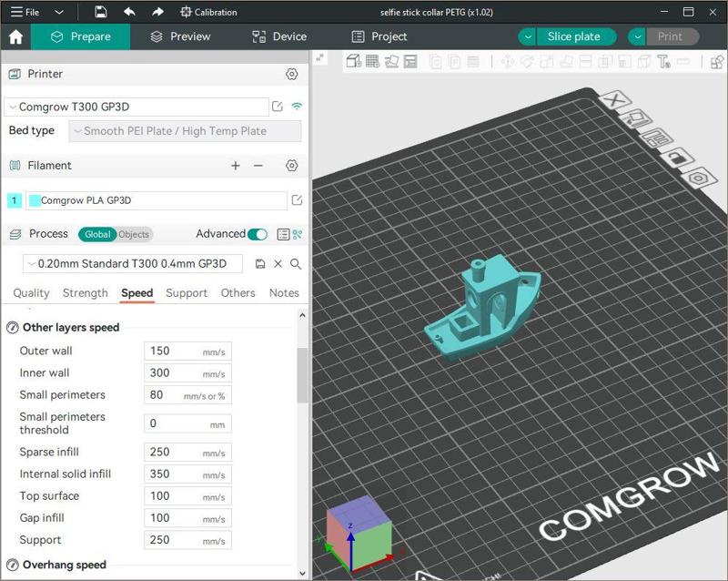Redo the last undone action

pos(157,12)
